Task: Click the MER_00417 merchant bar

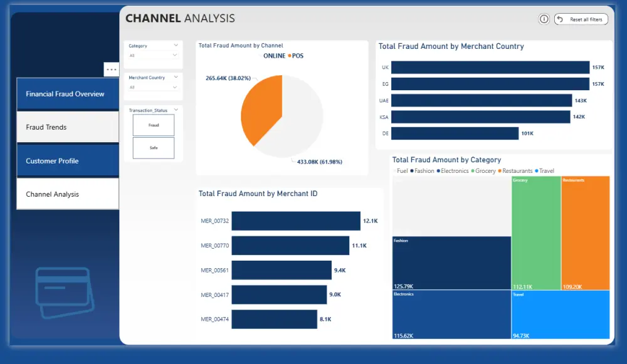Action: 279,294
